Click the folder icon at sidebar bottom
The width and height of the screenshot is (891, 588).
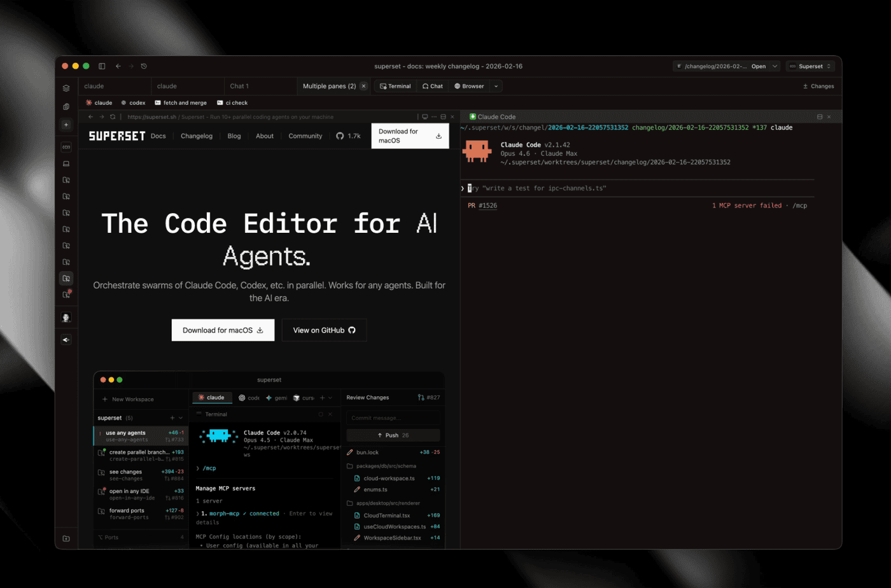coord(66,538)
